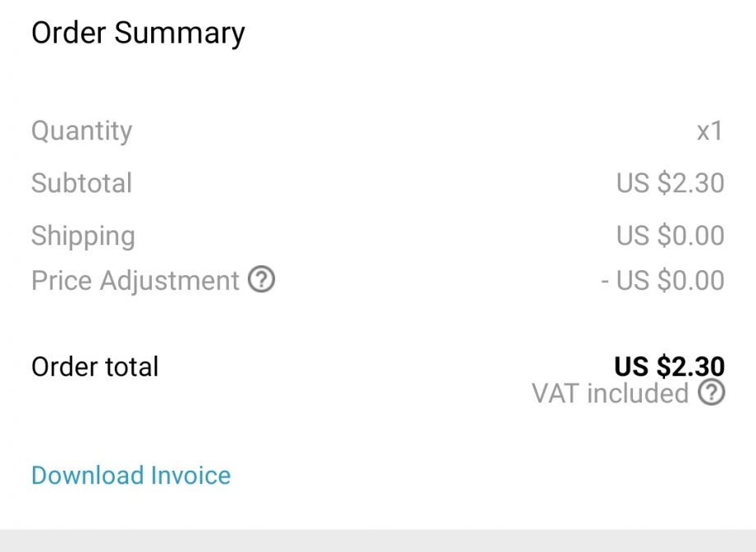Image resolution: width=756 pixels, height=552 pixels.
Task: Download Invoice for this order
Action: point(131,476)
